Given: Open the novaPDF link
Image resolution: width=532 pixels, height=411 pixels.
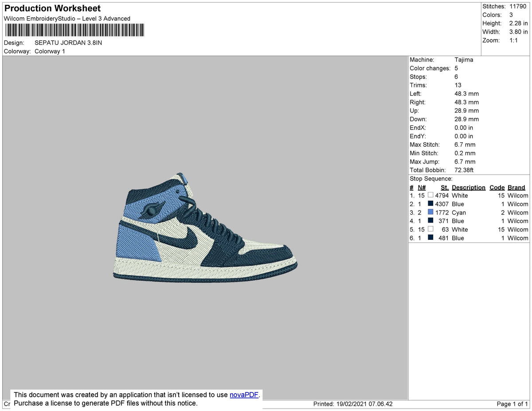Looking at the screenshot, I should (244, 395).
